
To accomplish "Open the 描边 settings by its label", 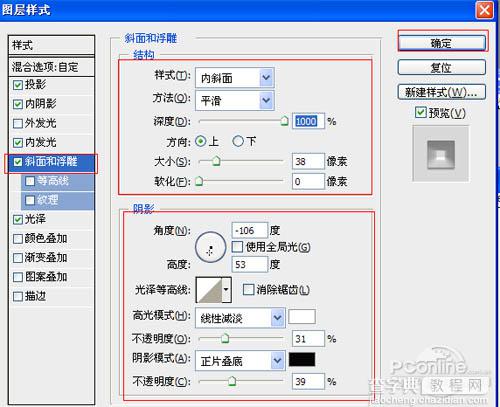I will [35, 296].
